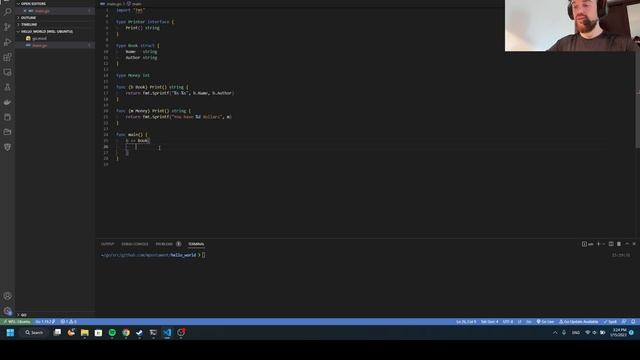
Task: Open the Testing beaker view
Action: click(7, 87)
